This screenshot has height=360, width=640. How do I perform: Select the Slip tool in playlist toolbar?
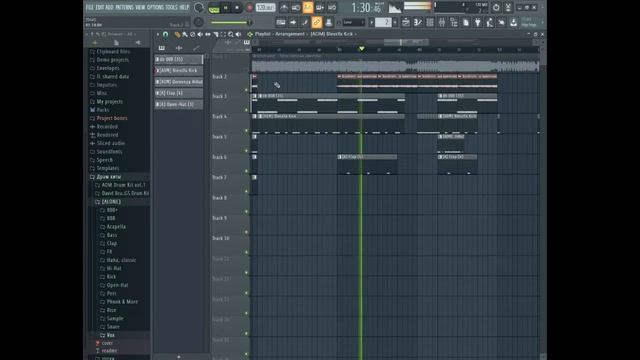pos(208,34)
